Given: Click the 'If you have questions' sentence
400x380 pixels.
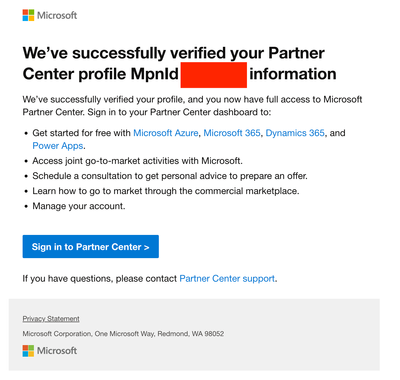Looking at the screenshot, I should coord(150,278).
